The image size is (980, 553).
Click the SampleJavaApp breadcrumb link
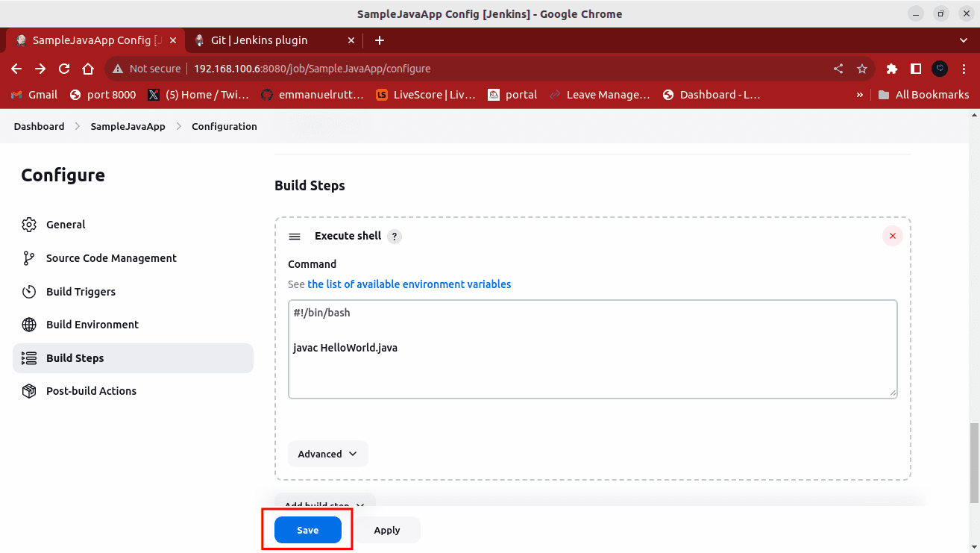tap(128, 126)
